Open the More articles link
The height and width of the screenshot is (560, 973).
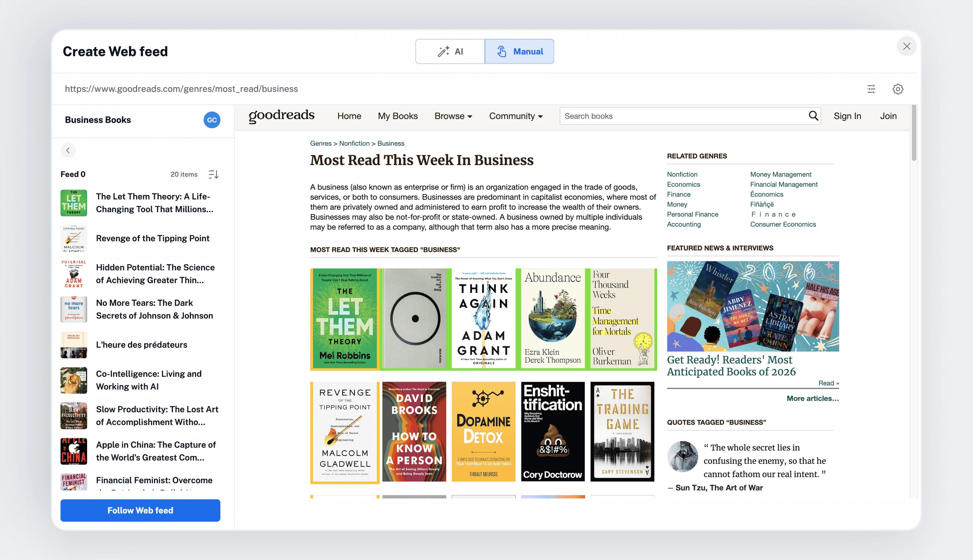[812, 399]
